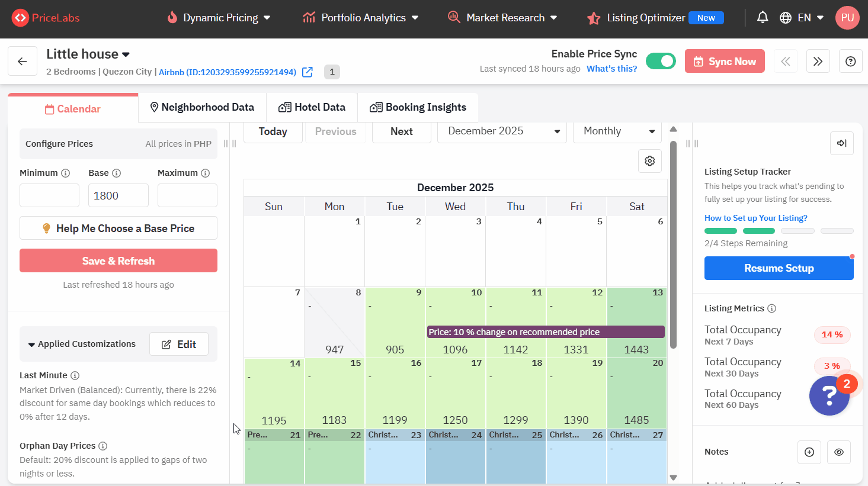Viewport: 868px width, 486px height.
Task: Switch to the Neighborhood Data tab
Action: click(x=202, y=107)
